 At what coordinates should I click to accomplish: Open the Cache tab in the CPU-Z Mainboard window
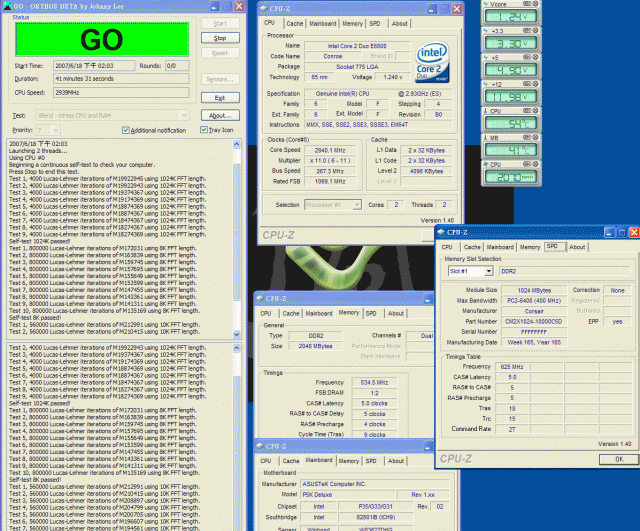point(291,461)
